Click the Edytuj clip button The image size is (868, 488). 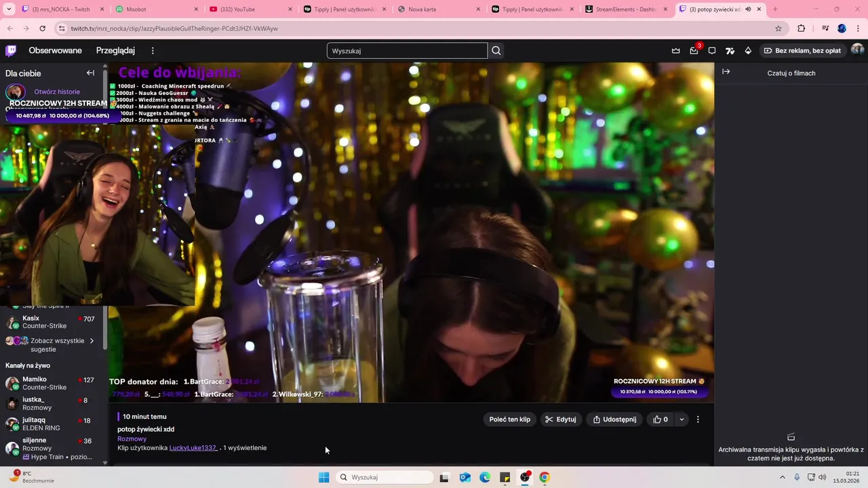pos(560,420)
